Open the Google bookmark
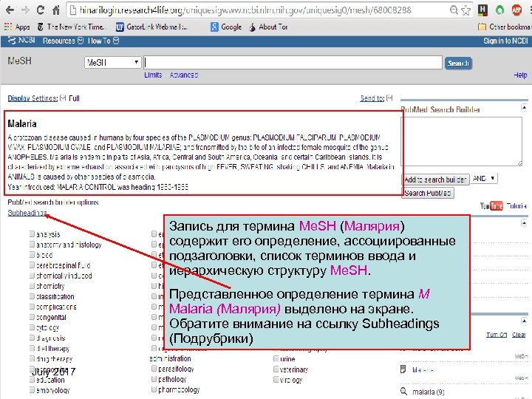The width and height of the screenshot is (532, 399). pyautogui.click(x=226, y=27)
